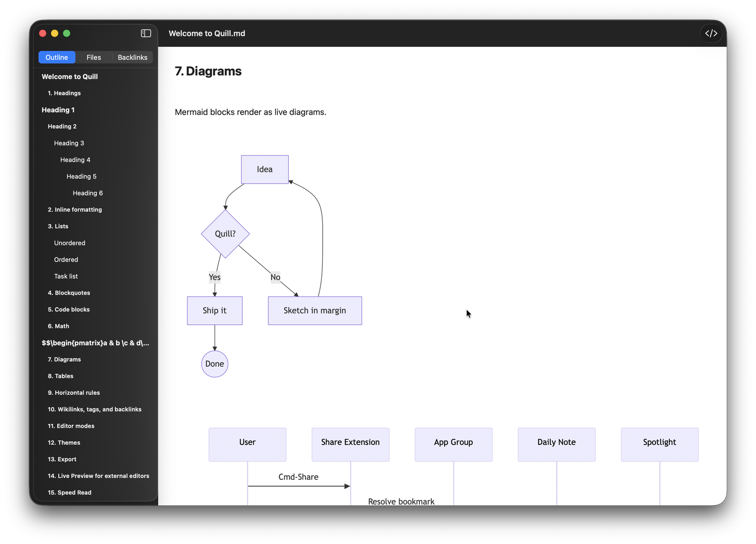Image resolution: width=756 pixels, height=544 pixels.
Task: Go to 12. Themes section
Action: pyautogui.click(x=64, y=442)
